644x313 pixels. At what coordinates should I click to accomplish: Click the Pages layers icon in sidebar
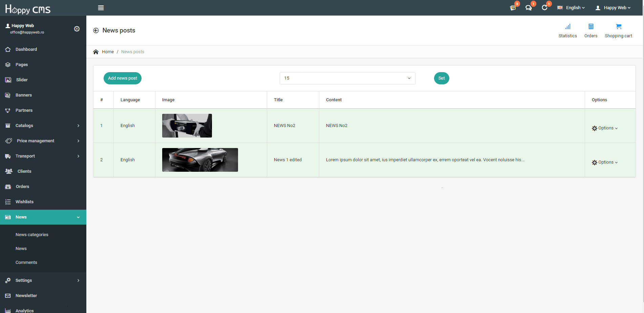click(x=8, y=65)
